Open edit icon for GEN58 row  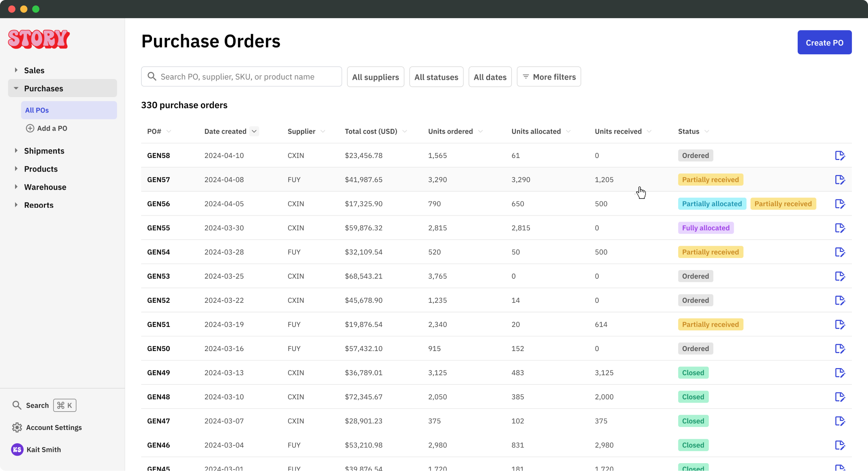[840, 156]
